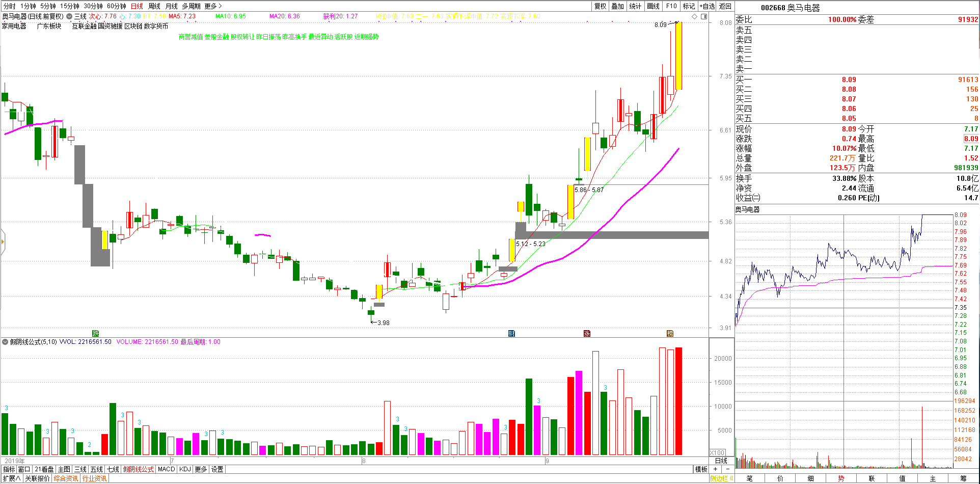Click the 互联金融 concept tag
Image resolution: width=980 pixels, height=484 pixels.
click(x=84, y=26)
